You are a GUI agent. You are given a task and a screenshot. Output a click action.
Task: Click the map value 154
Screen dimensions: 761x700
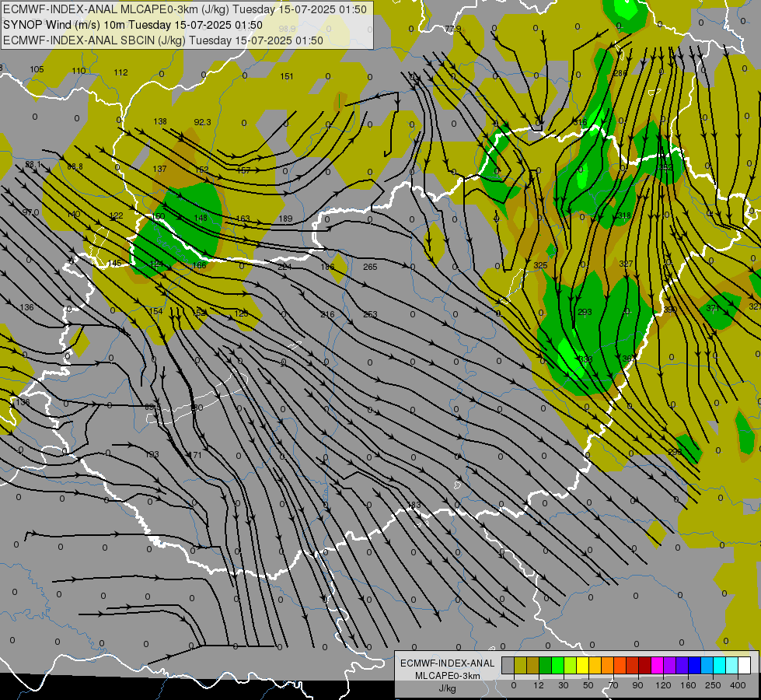click(x=155, y=311)
